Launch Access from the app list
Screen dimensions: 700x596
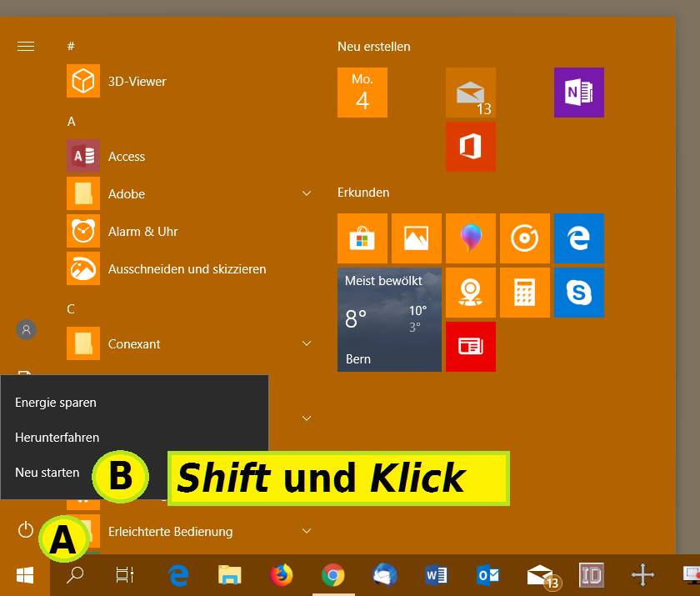(127, 156)
